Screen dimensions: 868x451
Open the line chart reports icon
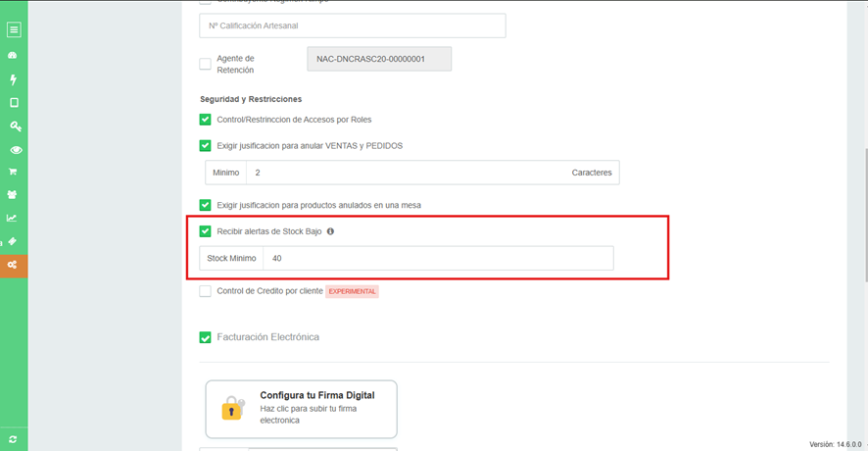pyautogui.click(x=12, y=219)
